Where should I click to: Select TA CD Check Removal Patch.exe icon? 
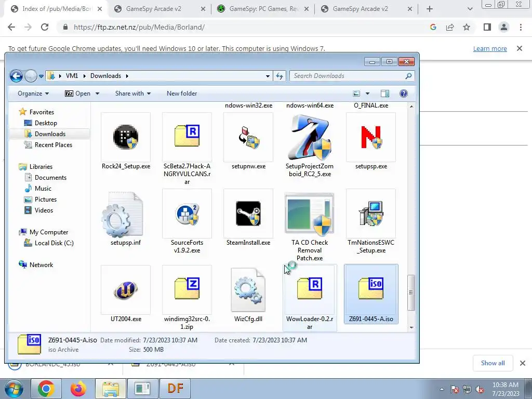[x=310, y=214]
